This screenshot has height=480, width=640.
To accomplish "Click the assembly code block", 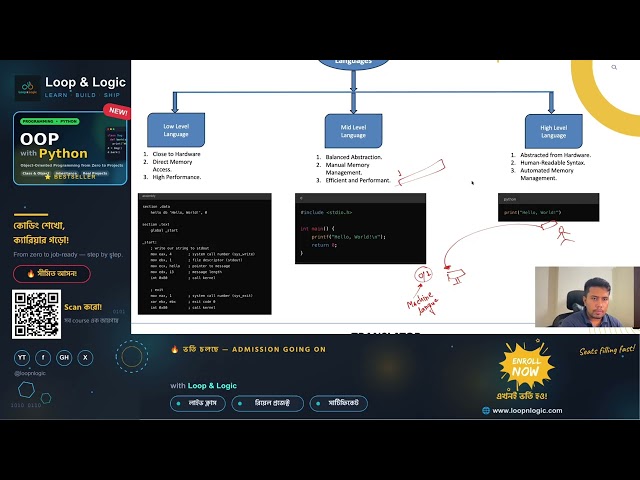I will point(204,253).
